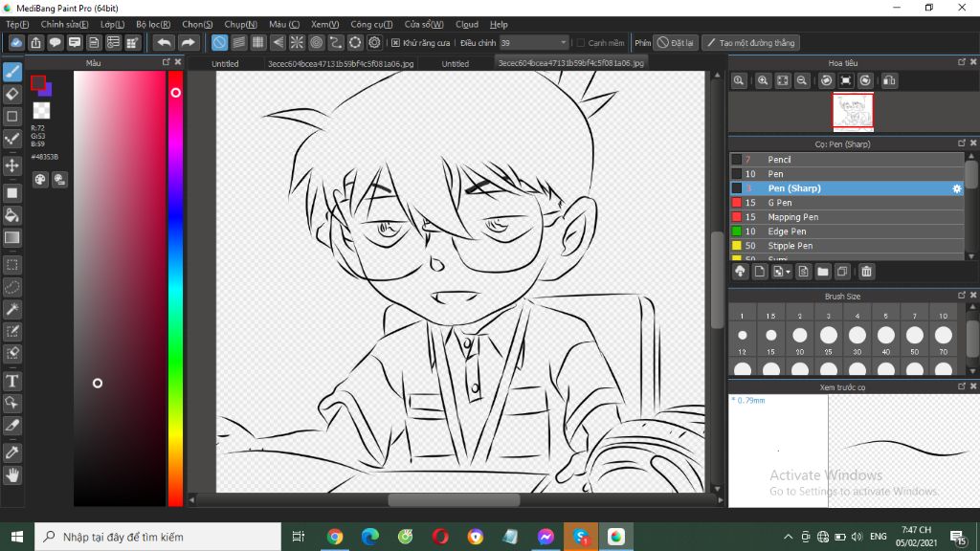The image size is (980, 551).
Task: Enable the parallel lines snap guide
Action: (x=238, y=42)
